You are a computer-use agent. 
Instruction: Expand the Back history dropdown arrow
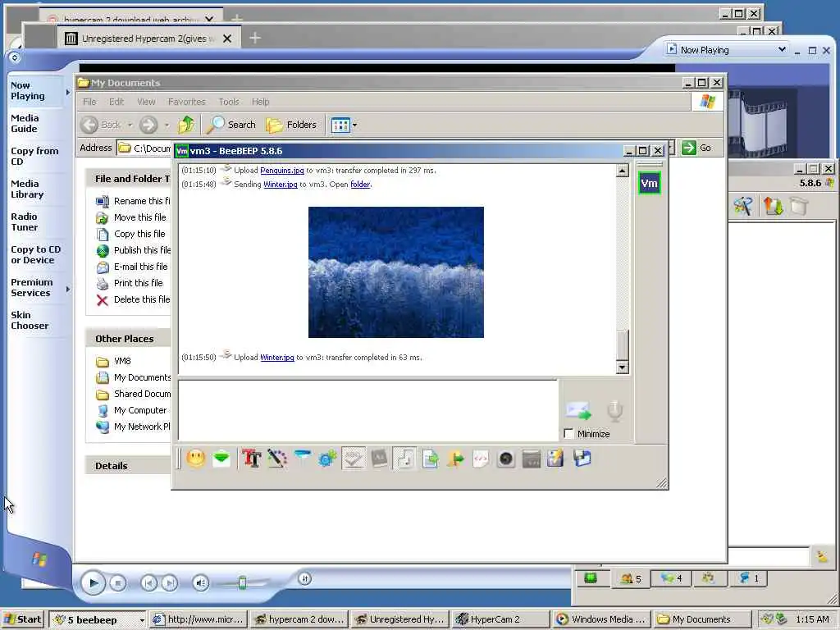pyautogui.click(x=130, y=125)
